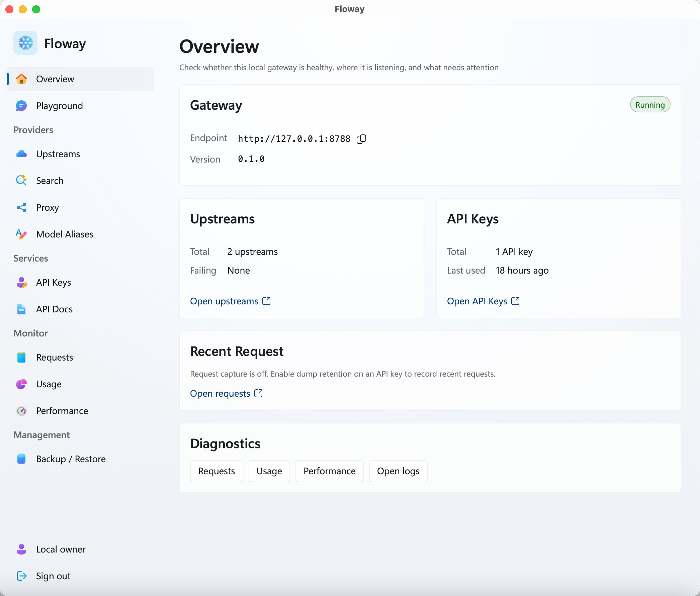The image size is (700, 596).
Task: Select Model Aliases in the sidebar
Action: coord(80,234)
